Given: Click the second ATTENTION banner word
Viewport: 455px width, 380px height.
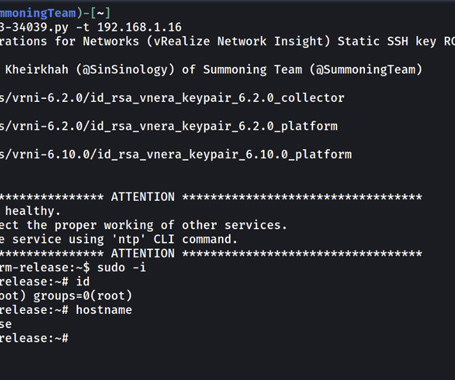Looking at the screenshot, I should pyautogui.click(x=143, y=254).
